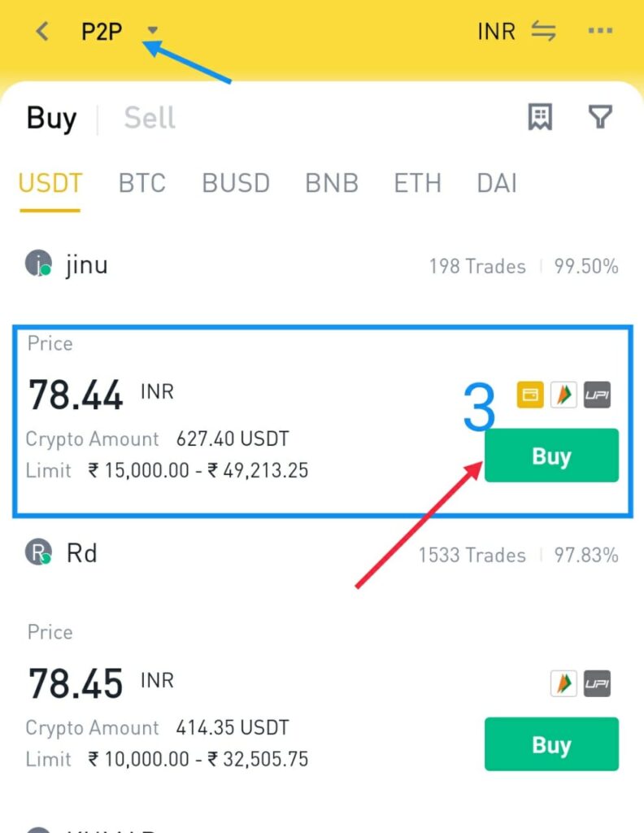Viewport: 644px width, 833px height.
Task: Open the orders history icon
Action: pyautogui.click(x=540, y=116)
